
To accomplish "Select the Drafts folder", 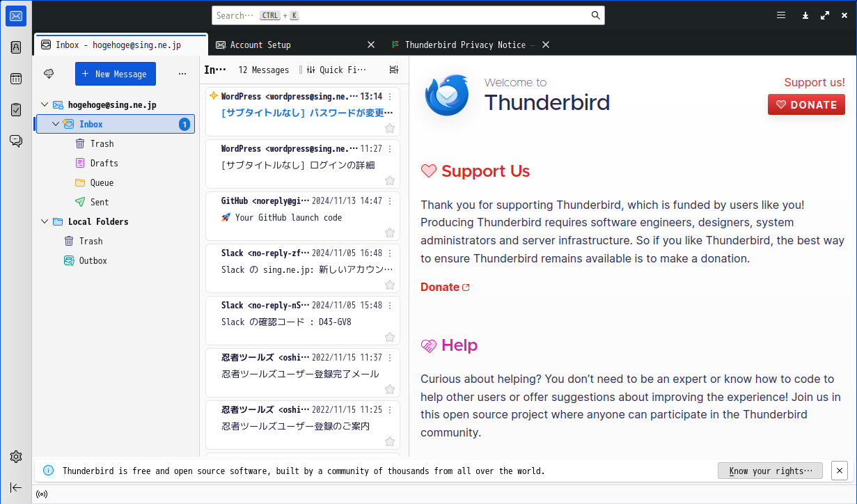I will click(x=115, y=163).
